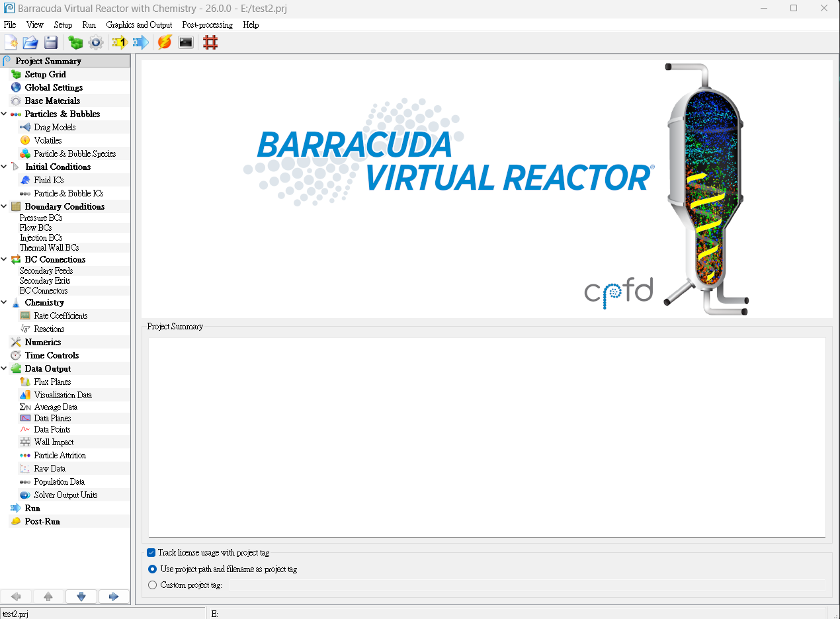
Task: Select Volatiles tree entry
Action: [48, 140]
